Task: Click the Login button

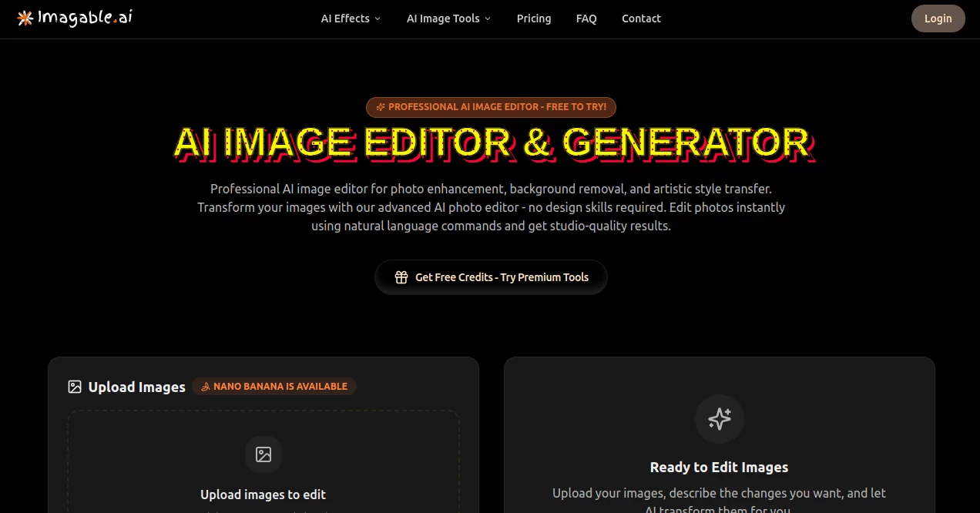Action: tap(938, 18)
